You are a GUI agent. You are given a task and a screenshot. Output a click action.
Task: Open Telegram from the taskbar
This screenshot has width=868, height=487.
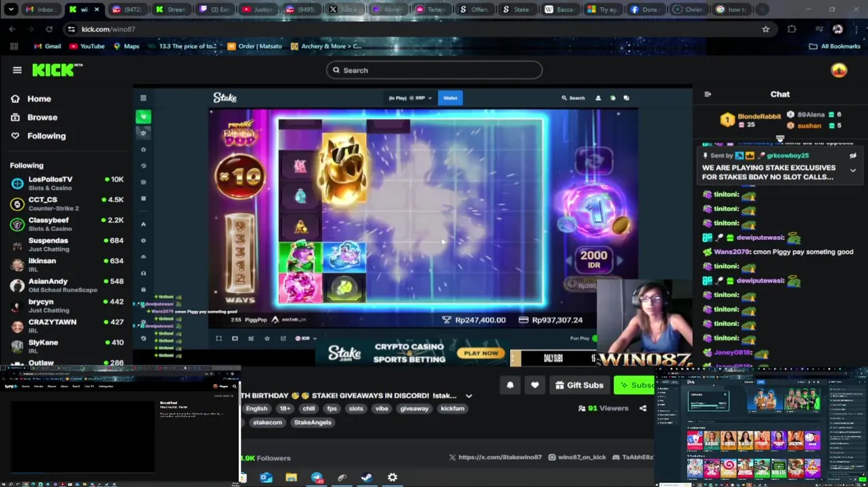tap(317, 478)
